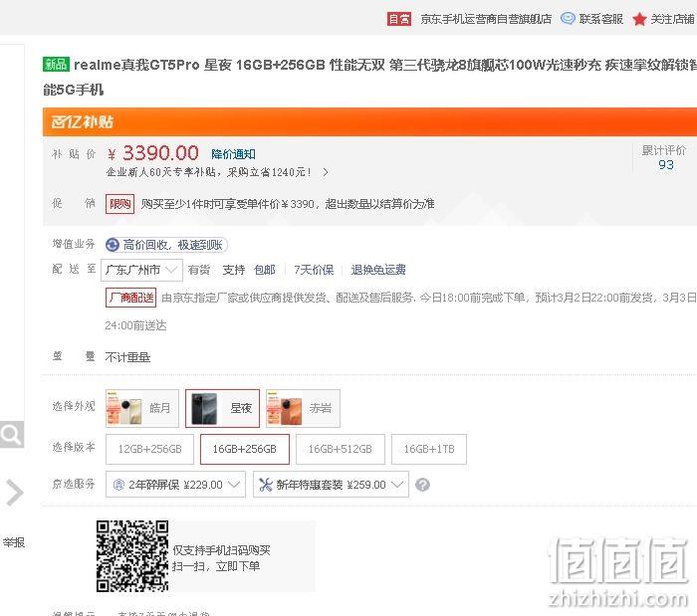Click the recycle icon beside 高价回收
The width and height of the screenshot is (697, 616).
coord(113,245)
